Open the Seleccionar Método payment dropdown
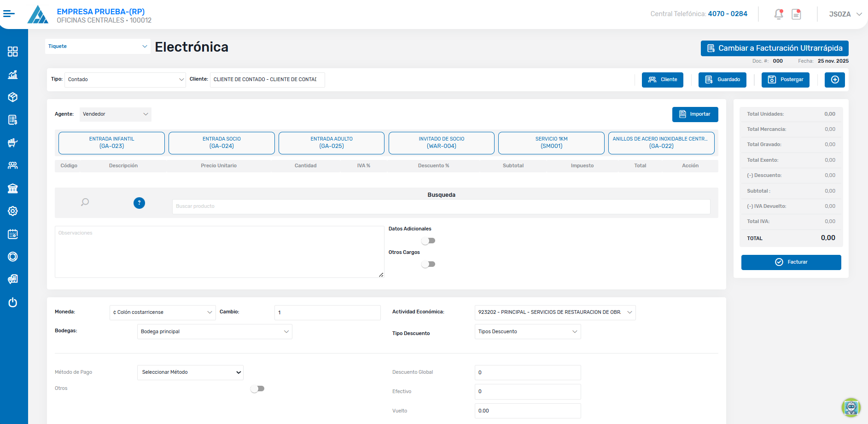868x424 pixels. tap(190, 372)
